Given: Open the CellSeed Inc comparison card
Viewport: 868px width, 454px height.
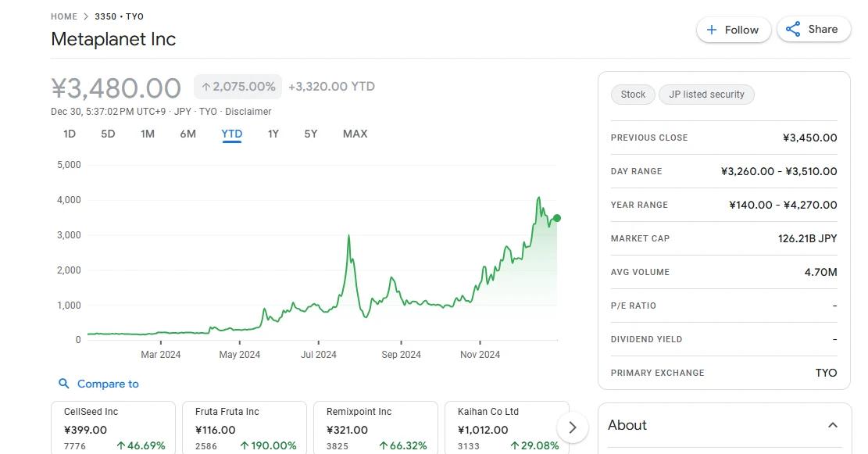Looking at the screenshot, I should [113, 428].
